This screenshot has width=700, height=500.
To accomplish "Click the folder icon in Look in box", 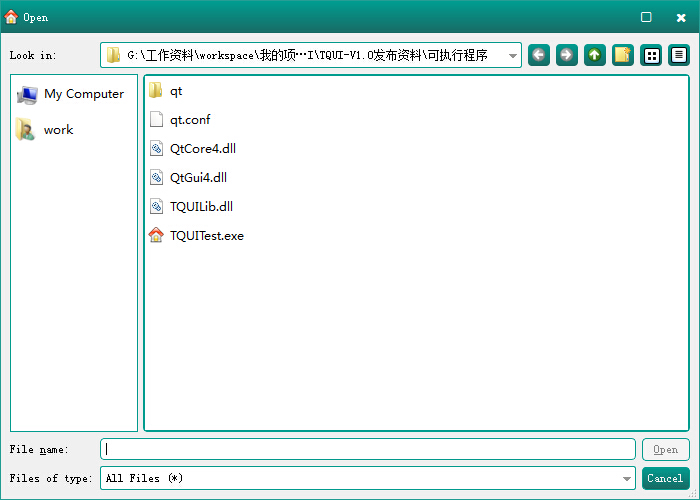I will [x=113, y=55].
